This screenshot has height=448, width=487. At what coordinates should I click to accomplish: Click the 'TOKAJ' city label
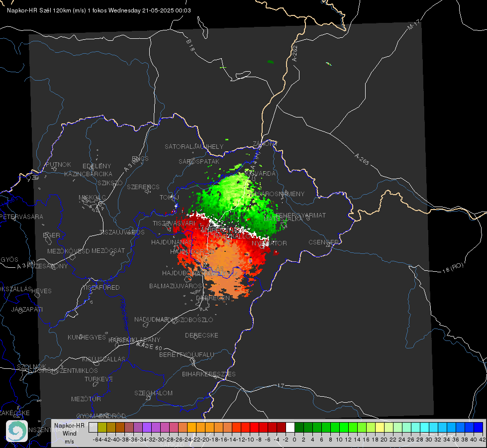[169, 198]
